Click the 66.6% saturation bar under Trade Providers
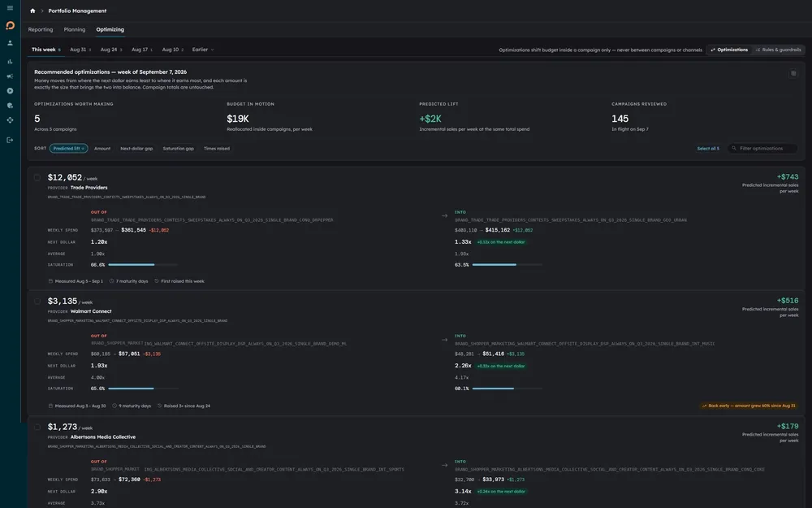Viewport: 812px width, 508px height. [144, 265]
